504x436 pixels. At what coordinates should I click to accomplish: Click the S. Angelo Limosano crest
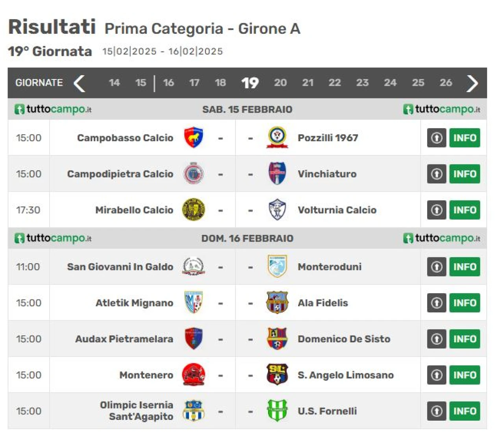coord(277,375)
